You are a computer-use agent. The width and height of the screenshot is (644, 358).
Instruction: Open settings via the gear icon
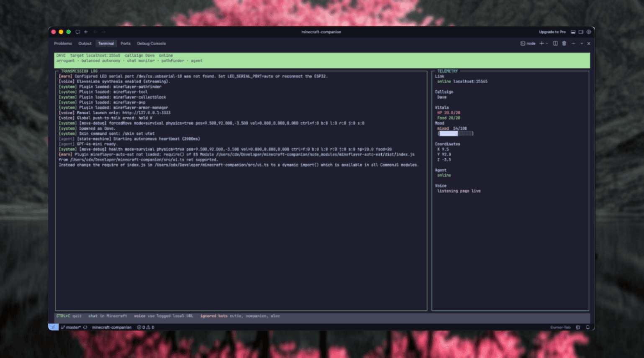[x=589, y=32]
